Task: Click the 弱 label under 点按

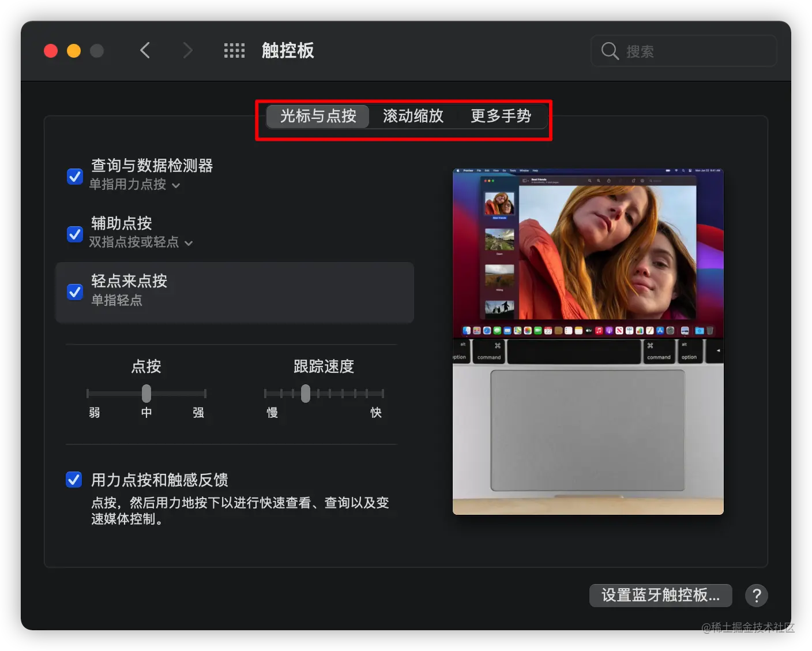Action: point(95,413)
